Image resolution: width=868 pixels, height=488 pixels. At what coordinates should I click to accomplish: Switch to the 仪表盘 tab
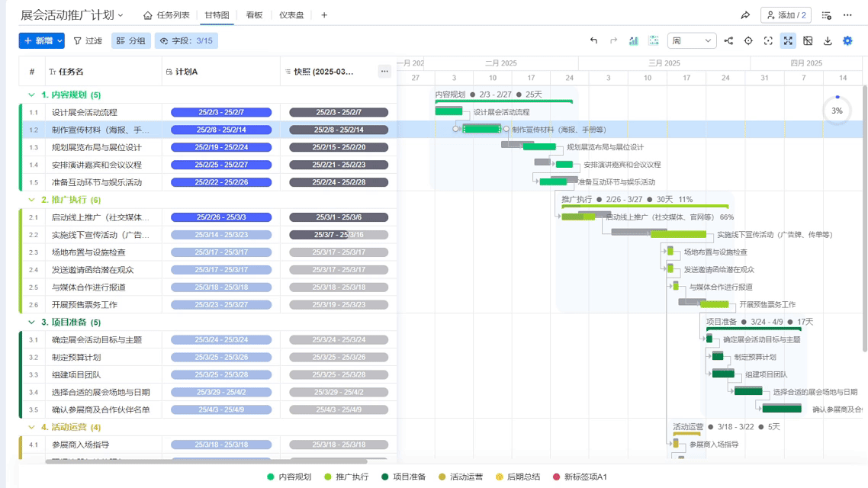[296, 14]
